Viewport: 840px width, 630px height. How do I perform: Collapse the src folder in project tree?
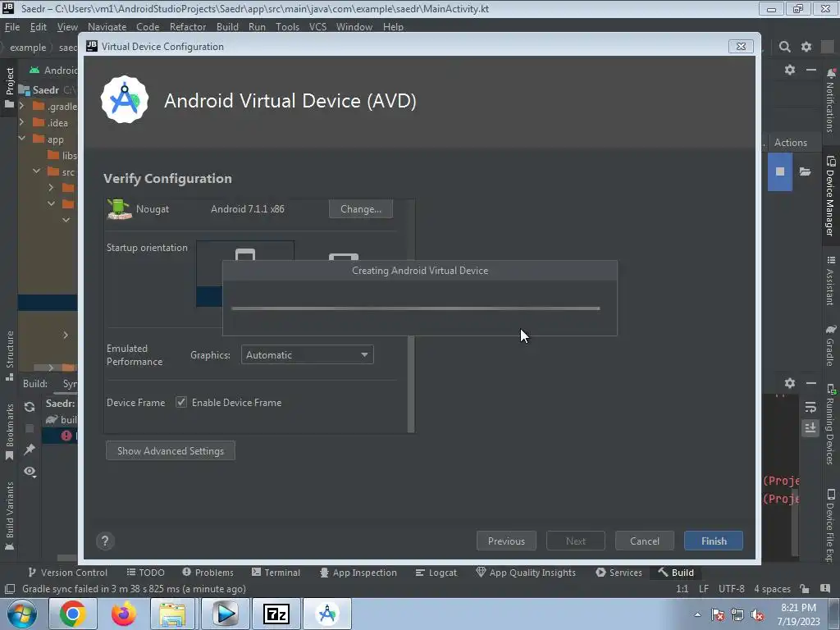(36, 171)
